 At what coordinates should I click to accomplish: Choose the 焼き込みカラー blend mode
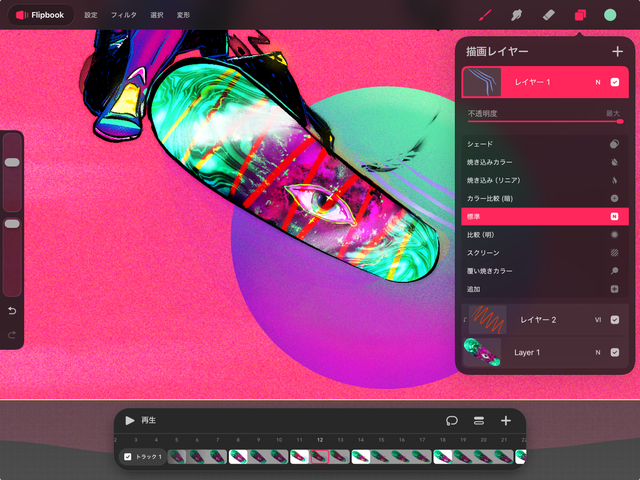pos(545,162)
